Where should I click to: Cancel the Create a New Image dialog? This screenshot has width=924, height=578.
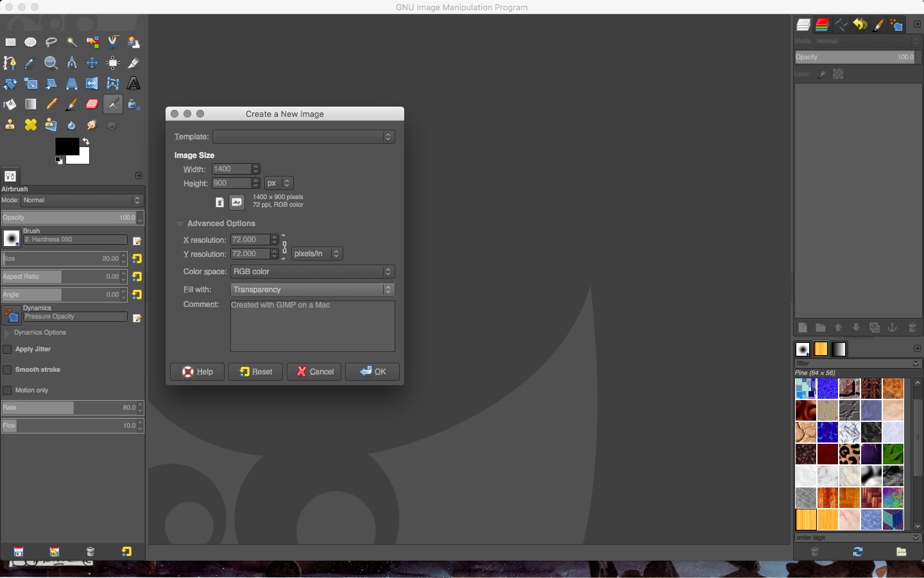pos(315,372)
